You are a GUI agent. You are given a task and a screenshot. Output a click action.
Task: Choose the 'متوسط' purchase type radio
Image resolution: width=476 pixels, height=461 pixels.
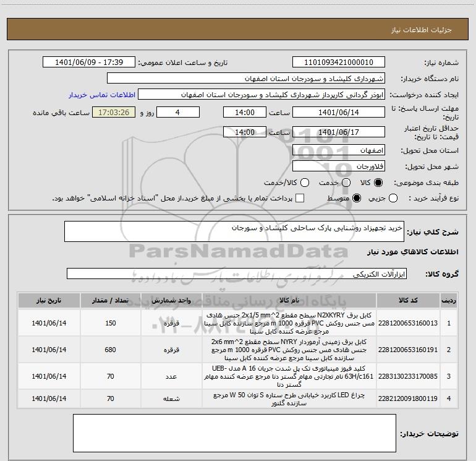[x=357, y=199]
